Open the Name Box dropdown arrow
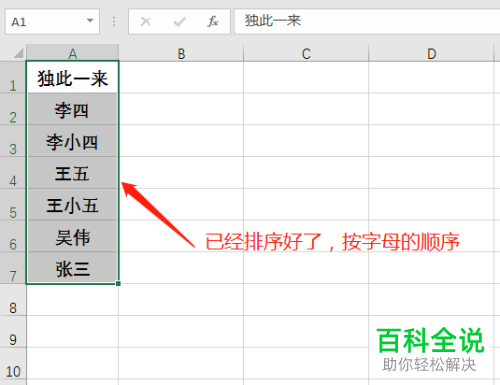This screenshot has width=500, height=385. [x=90, y=21]
